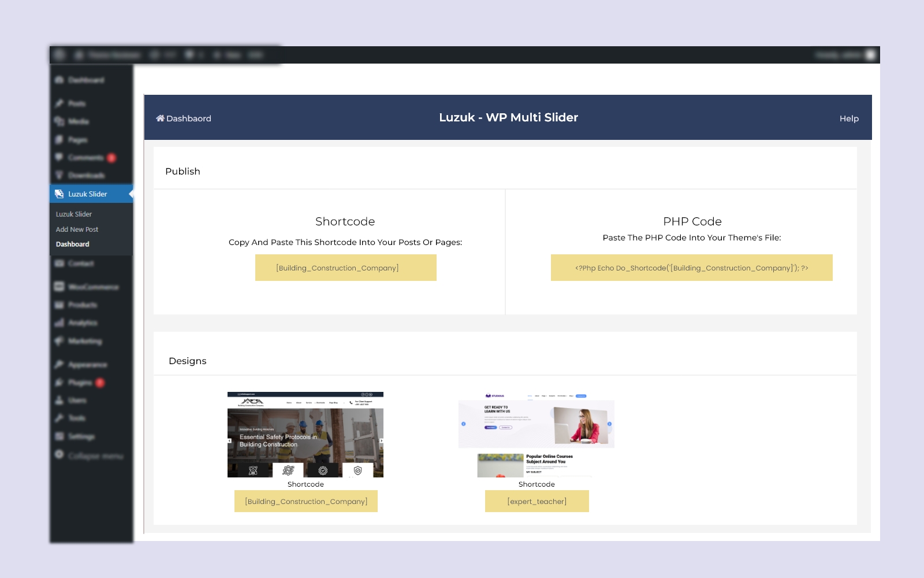Copy the PHP Echo Do_Shortcode snippet
This screenshot has height=578, width=924.
pos(692,268)
